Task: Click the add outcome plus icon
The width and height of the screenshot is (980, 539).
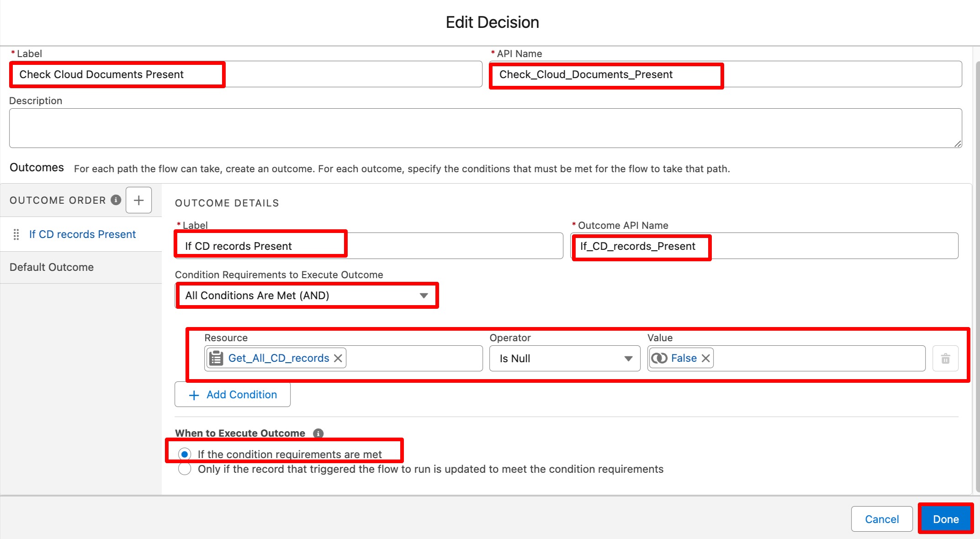Action: pyautogui.click(x=138, y=200)
